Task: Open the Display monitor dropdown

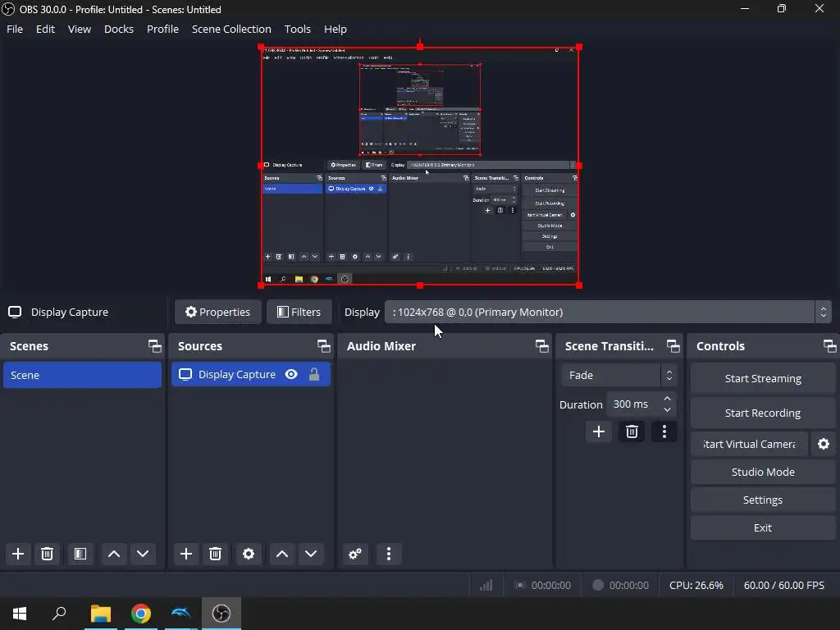Action: [x=608, y=312]
